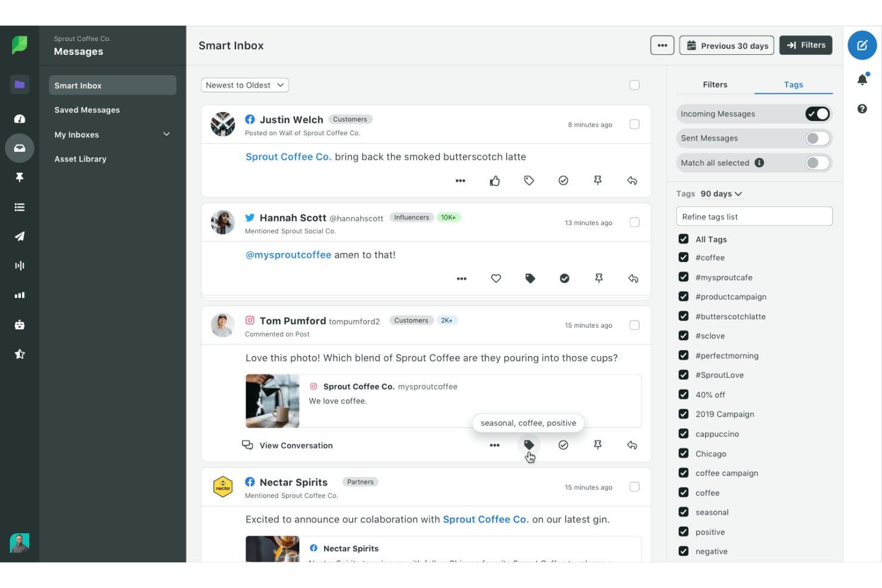Open Saved Messages in the sidebar
The image size is (882, 588).
point(86,110)
